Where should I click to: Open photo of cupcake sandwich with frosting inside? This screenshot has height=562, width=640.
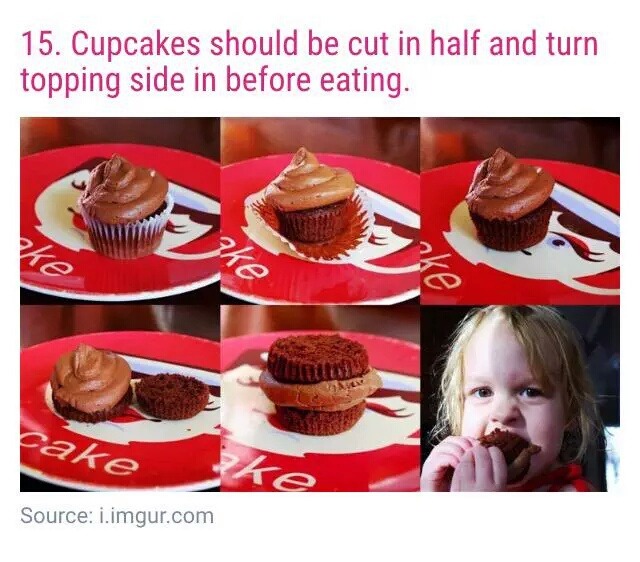pyautogui.click(x=320, y=398)
